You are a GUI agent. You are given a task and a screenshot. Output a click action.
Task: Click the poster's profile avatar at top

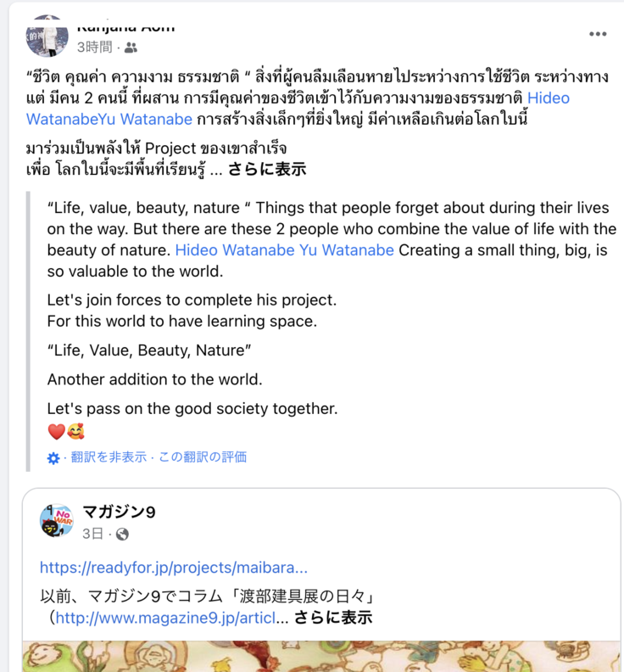point(47,36)
